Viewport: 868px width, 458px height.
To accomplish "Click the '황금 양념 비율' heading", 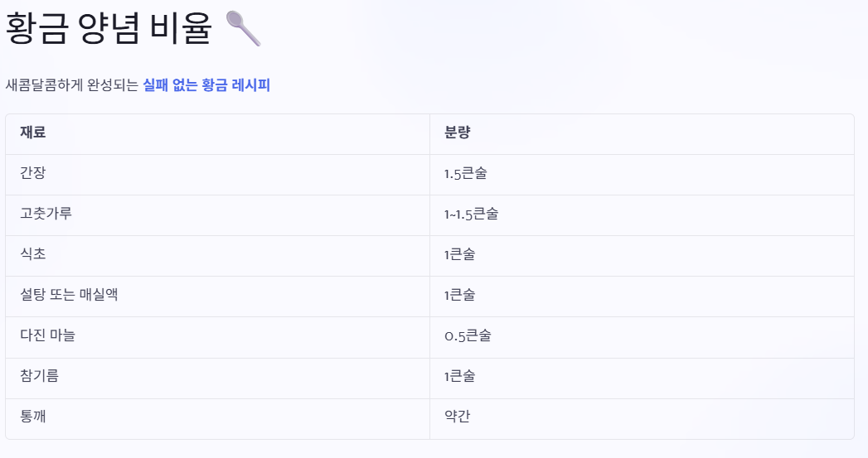I will (109, 28).
